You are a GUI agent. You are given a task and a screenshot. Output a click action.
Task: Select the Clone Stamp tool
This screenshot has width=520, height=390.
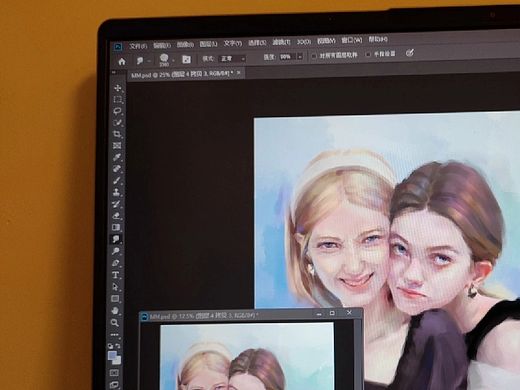[x=117, y=192]
